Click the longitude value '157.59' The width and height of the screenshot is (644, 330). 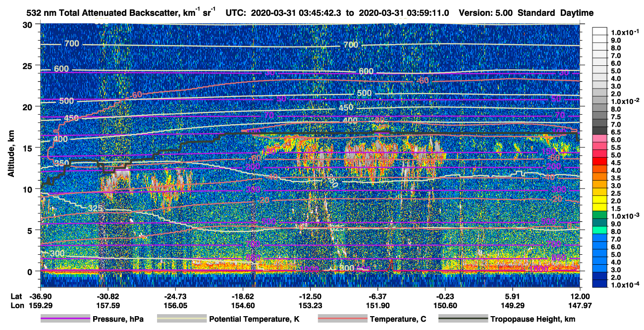108,305
